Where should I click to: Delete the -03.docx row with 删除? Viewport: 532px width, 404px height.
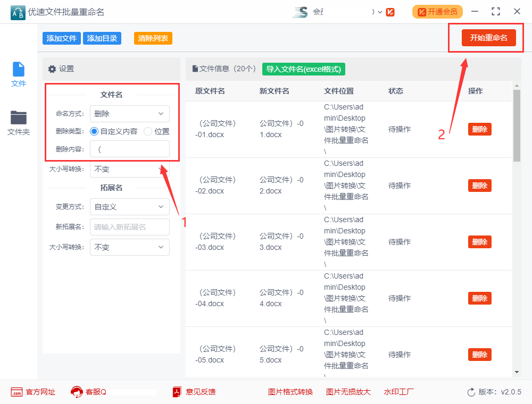(480, 242)
